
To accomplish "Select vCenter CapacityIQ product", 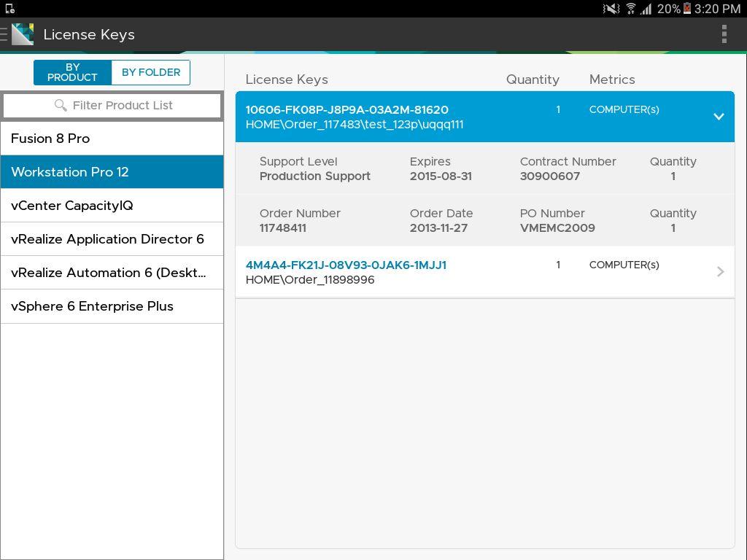I will tap(112, 205).
